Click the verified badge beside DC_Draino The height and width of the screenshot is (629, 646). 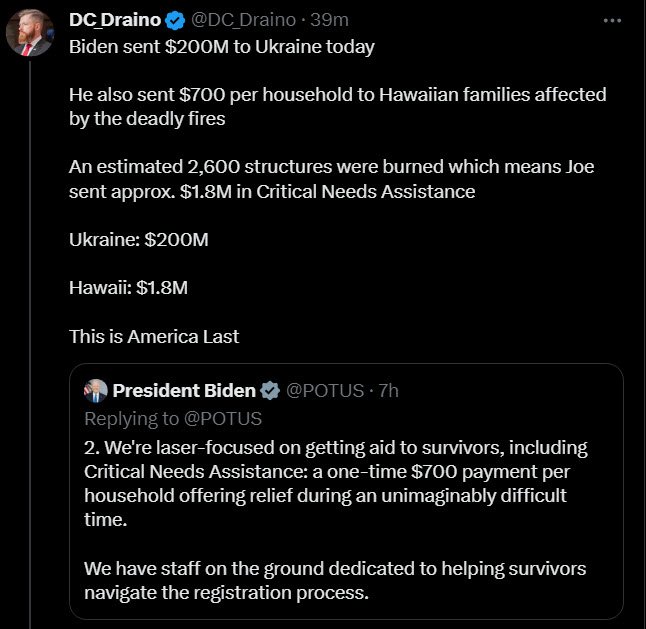coord(174,20)
